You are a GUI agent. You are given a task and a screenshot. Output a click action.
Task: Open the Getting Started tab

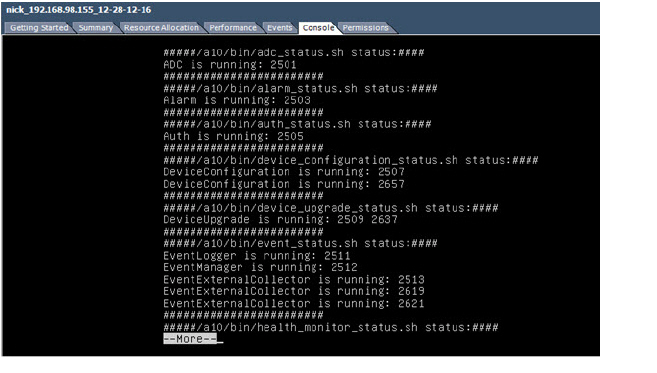coord(39,28)
